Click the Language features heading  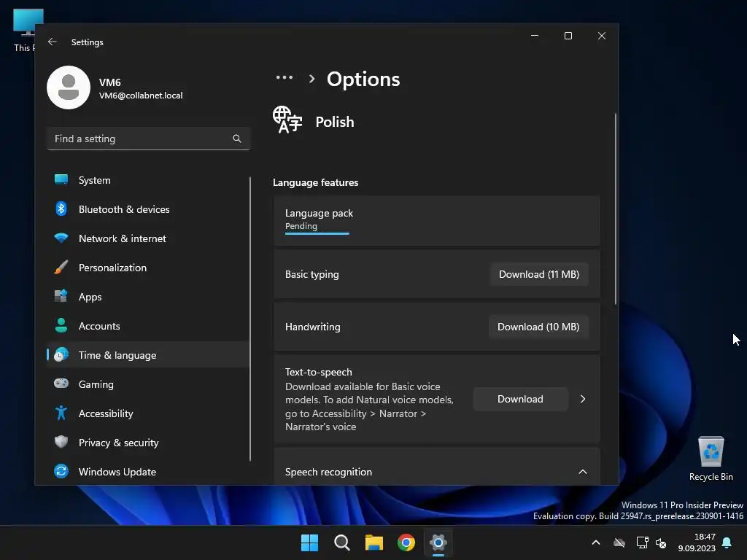click(x=315, y=182)
